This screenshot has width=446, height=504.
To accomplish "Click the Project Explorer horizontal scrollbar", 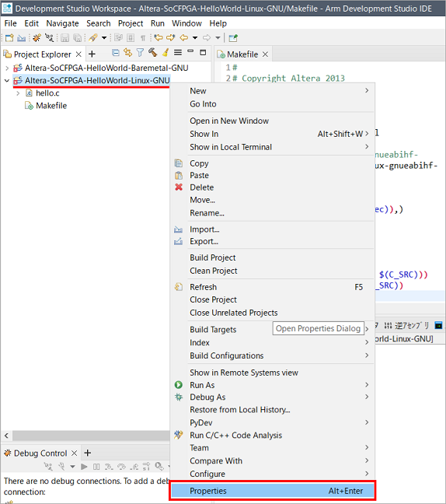I will [x=91, y=436].
